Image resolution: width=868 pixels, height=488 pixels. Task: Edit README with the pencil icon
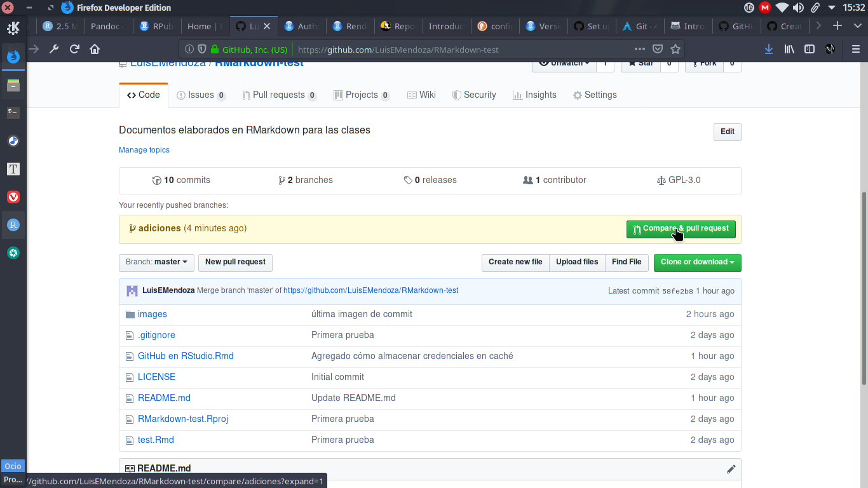pyautogui.click(x=731, y=469)
